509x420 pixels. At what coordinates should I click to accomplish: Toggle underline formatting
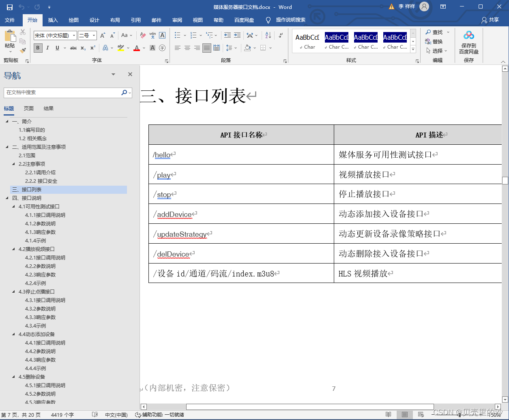(x=57, y=48)
